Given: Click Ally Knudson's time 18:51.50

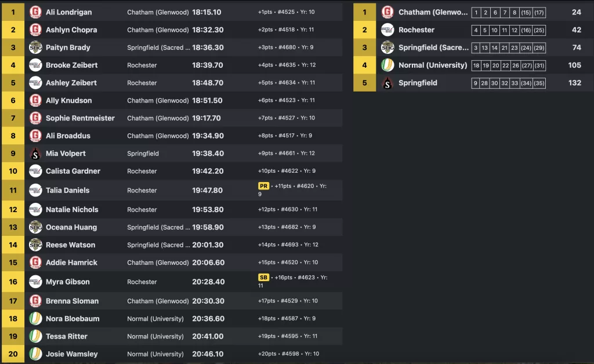Looking at the screenshot, I should coord(207,100).
